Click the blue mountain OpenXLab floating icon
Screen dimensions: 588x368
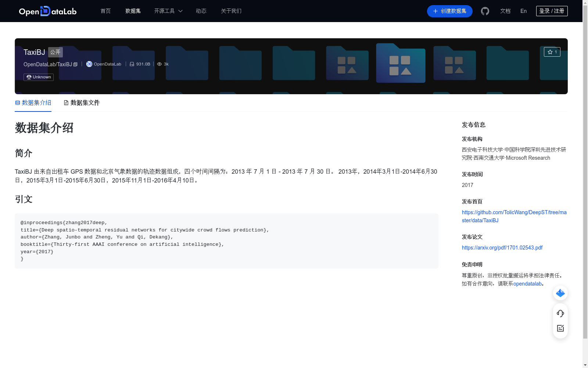pyautogui.click(x=560, y=293)
